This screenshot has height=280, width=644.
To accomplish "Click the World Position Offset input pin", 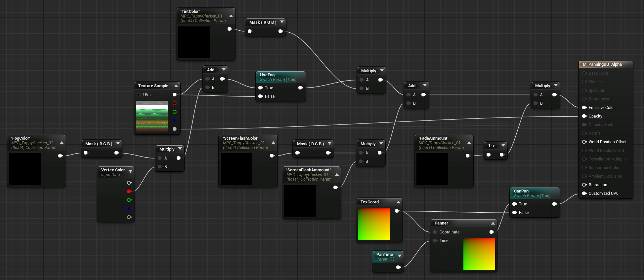I will tap(584, 142).
